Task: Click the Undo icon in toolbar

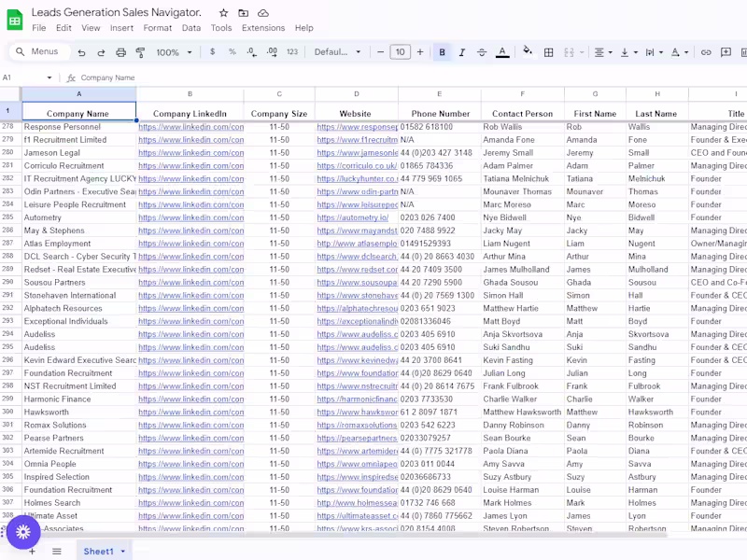Action: click(x=82, y=52)
